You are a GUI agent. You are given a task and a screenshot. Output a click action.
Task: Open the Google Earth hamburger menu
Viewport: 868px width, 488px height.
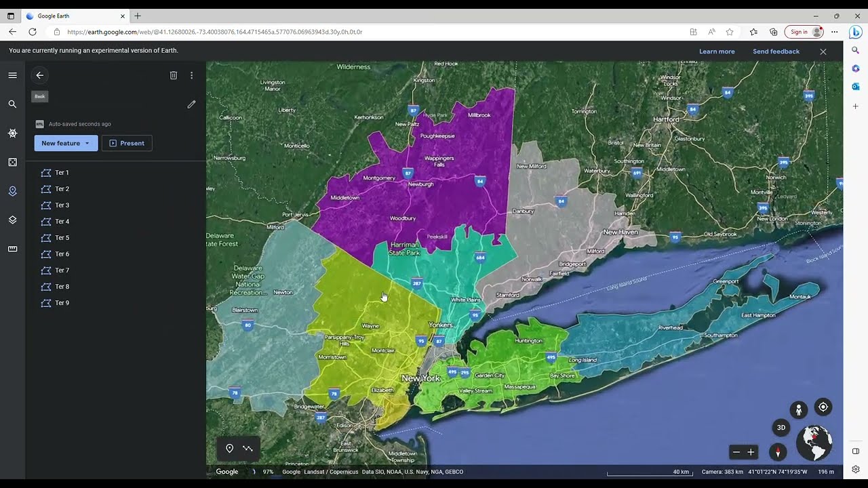point(12,75)
